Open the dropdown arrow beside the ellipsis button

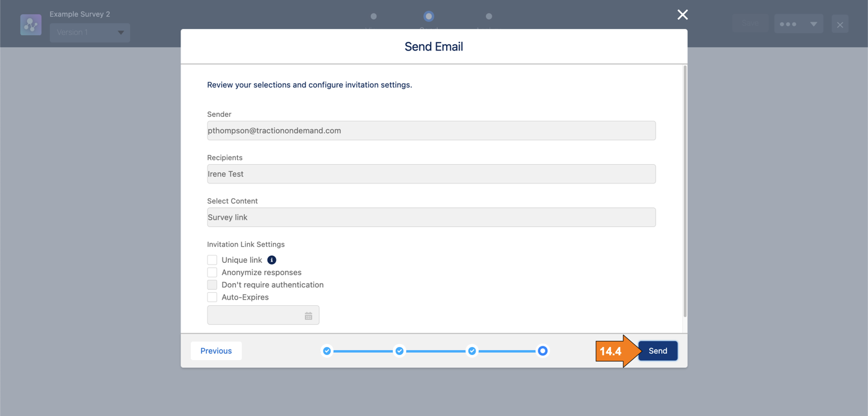click(x=812, y=23)
